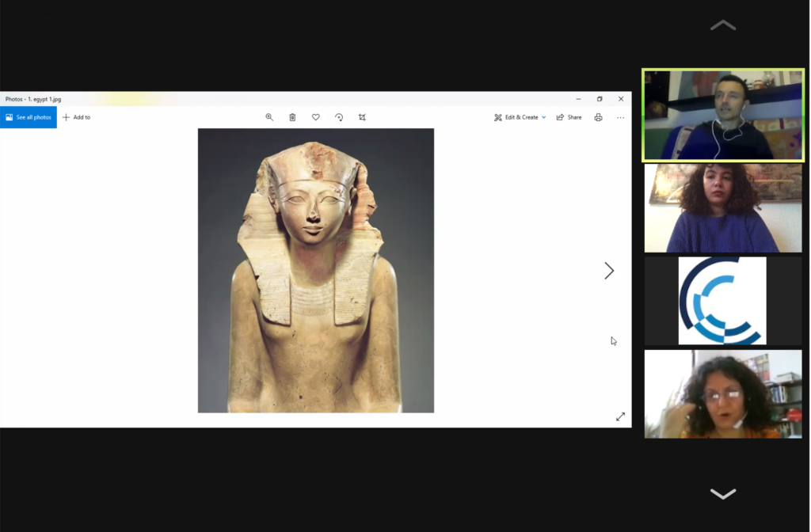Click the Egyptian statue photo
The width and height of the screenshot is (811, 532).
[x=316, y=271]
